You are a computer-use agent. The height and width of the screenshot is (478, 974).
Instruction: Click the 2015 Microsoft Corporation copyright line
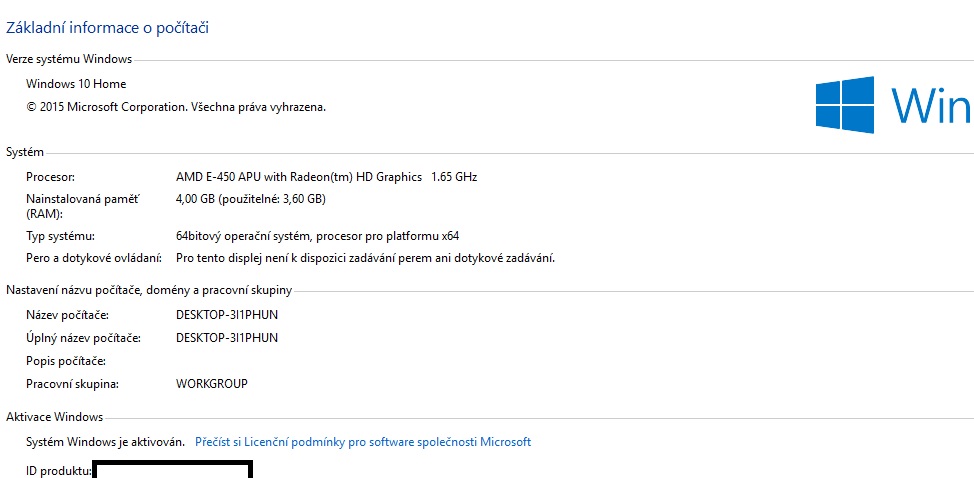pyautogui.click(x=176, y=106)
